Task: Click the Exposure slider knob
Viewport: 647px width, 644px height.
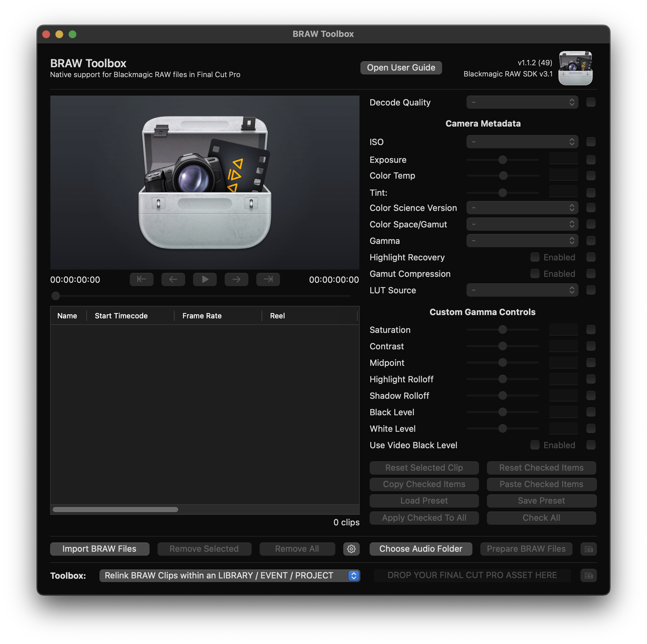Action: 502,160
